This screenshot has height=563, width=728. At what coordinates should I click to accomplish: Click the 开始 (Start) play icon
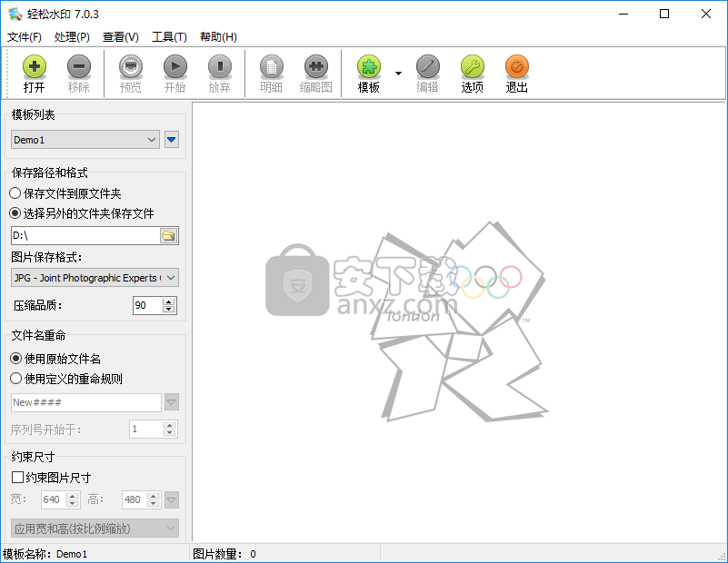pyautogui.click(x=175, y=67)
